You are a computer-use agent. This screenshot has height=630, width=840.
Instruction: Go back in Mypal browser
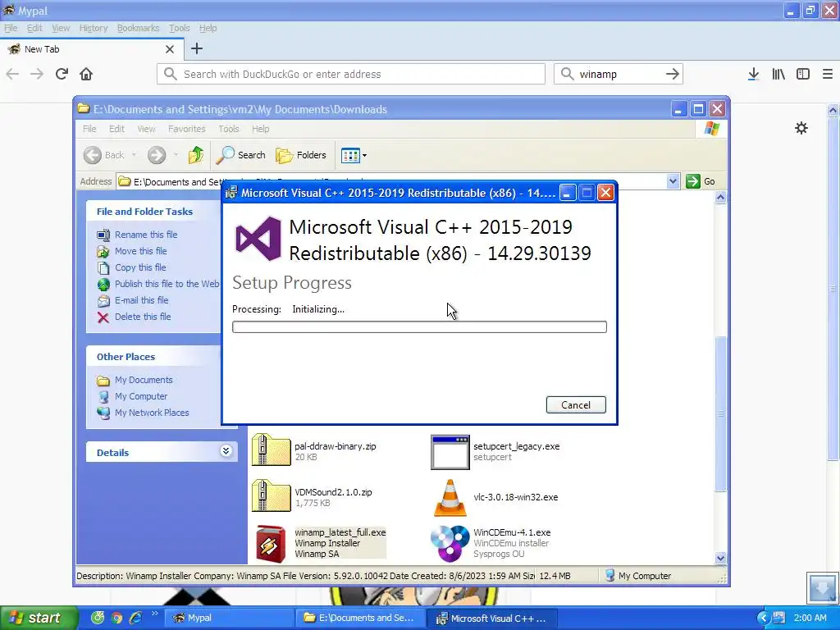click(x=12, y=74)
